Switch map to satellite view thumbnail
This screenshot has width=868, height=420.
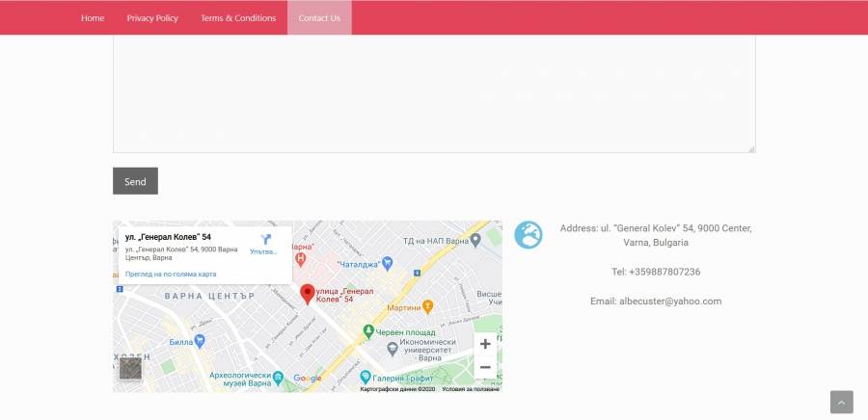pos(130,368)
